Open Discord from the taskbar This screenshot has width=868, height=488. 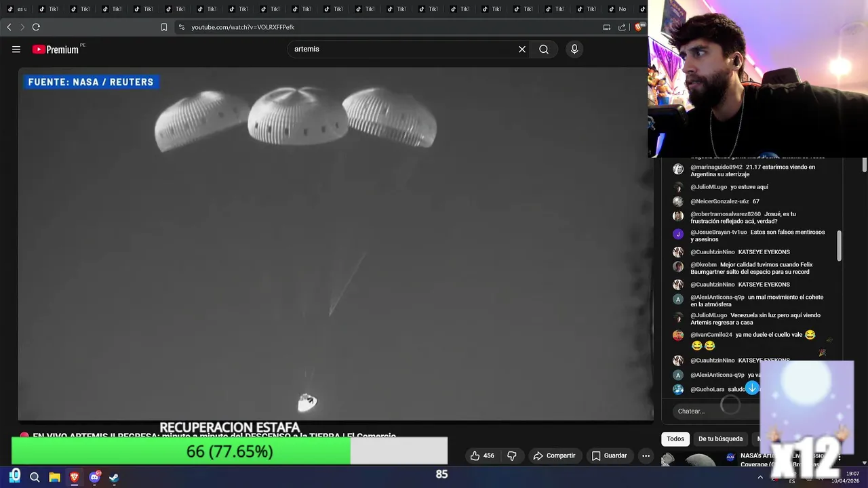coord(94,477)
